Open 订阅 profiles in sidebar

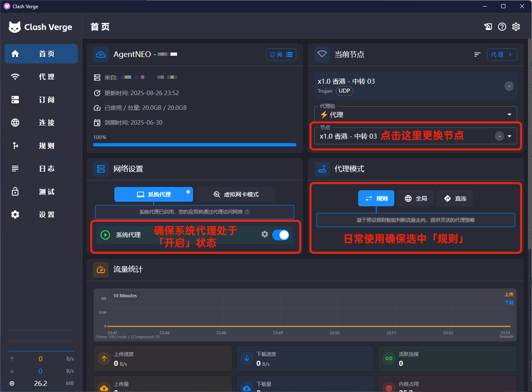pos(41,100)
